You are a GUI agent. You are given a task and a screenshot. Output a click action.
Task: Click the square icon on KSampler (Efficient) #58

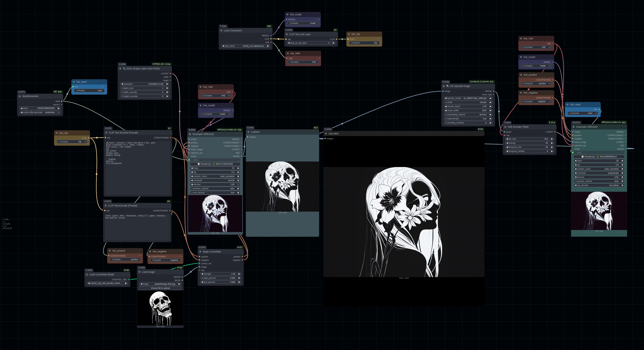pos(190,134)
